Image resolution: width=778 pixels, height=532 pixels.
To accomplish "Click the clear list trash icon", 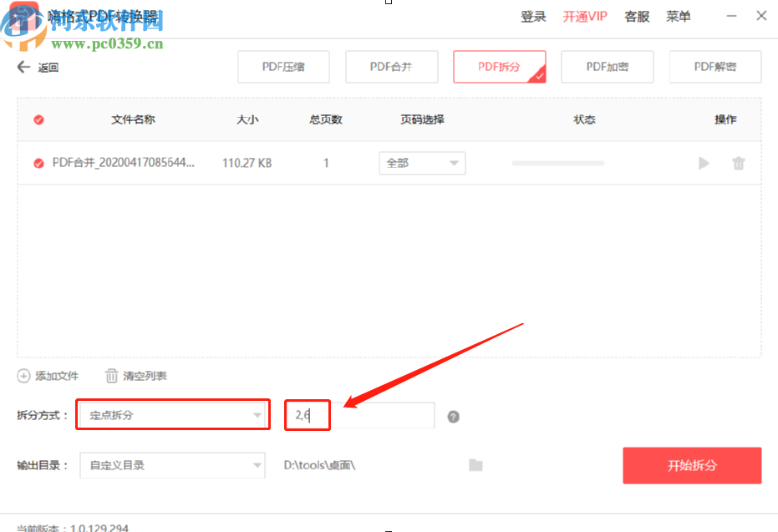I will pos(112,376).
